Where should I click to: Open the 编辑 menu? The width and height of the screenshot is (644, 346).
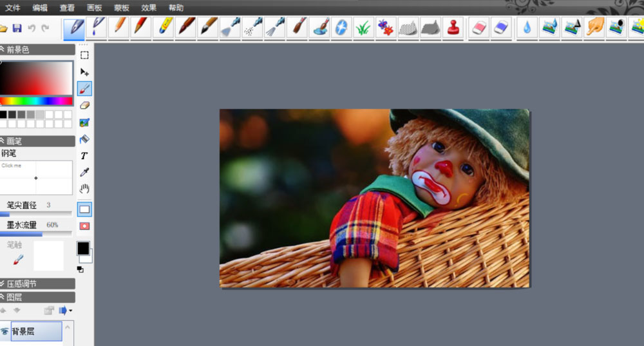(40, 8)
